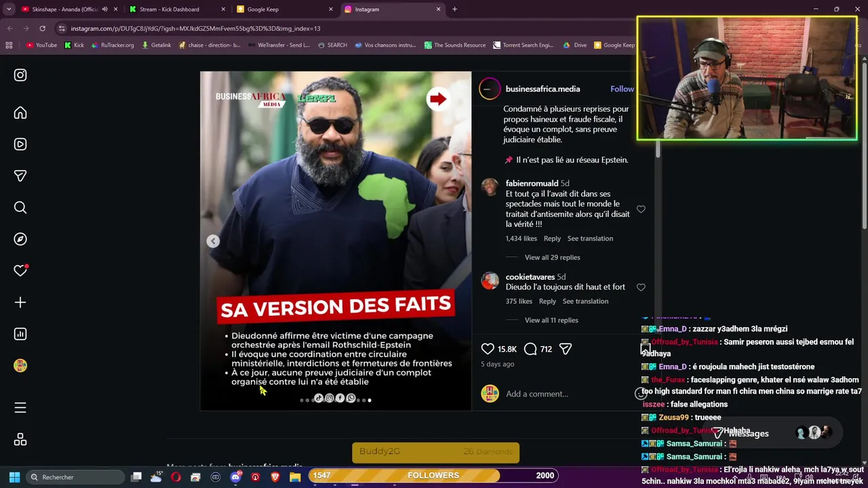868x488 pixels.
Task: Open a new browser tab
Action: point(454,9)
